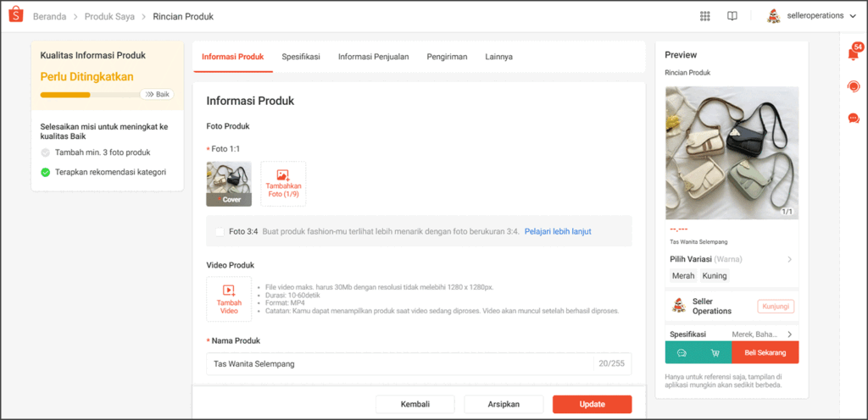Expand the Spesifikasi row in preview

tap(732, 334)
